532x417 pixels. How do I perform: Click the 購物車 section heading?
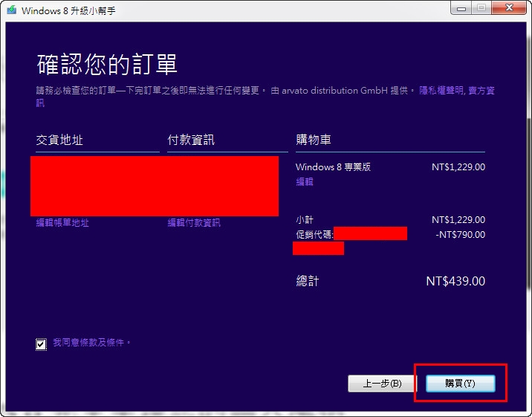[314, 140]
